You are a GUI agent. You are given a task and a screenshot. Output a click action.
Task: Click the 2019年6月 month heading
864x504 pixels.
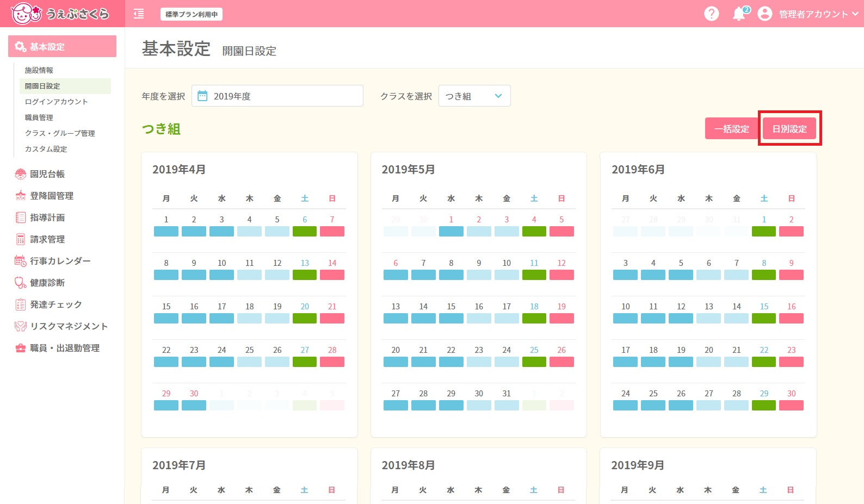tap(638, 170)
